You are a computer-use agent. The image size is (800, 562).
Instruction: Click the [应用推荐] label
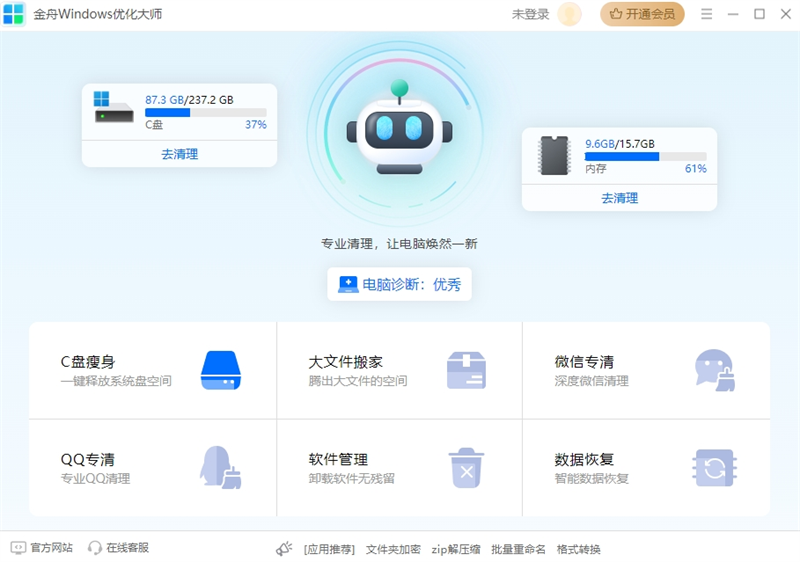coord(329,549)
